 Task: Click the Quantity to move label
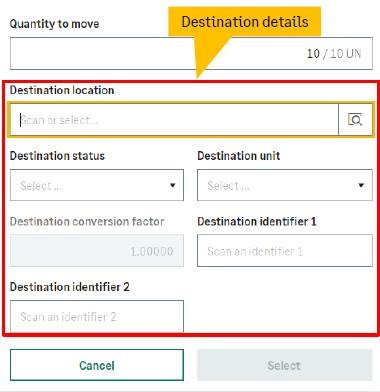(x=54, y=24)
